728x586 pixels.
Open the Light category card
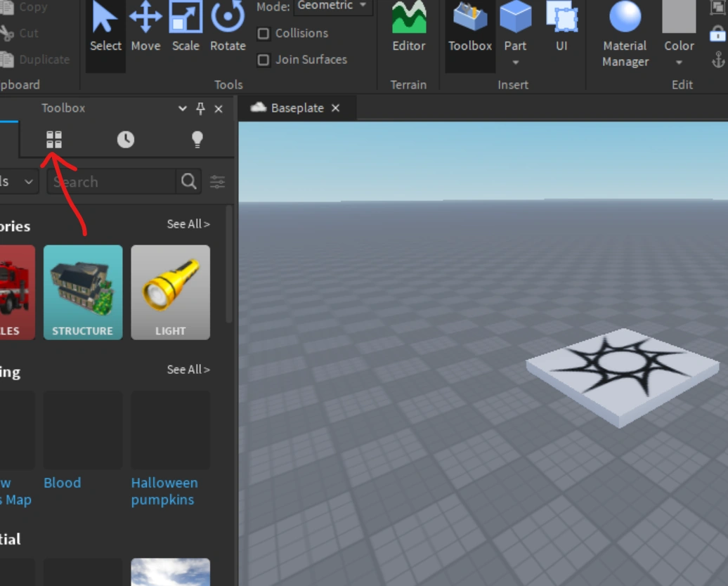click(x=170, y=292)
